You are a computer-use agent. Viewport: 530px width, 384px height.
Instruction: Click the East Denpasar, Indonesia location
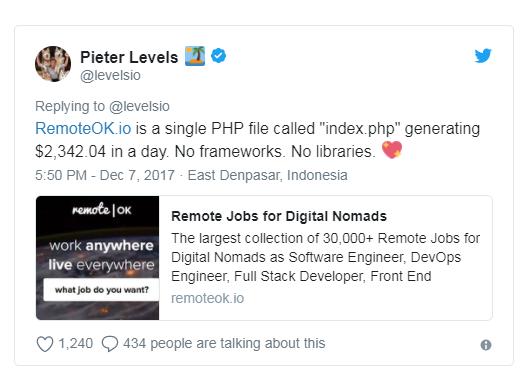267,175
